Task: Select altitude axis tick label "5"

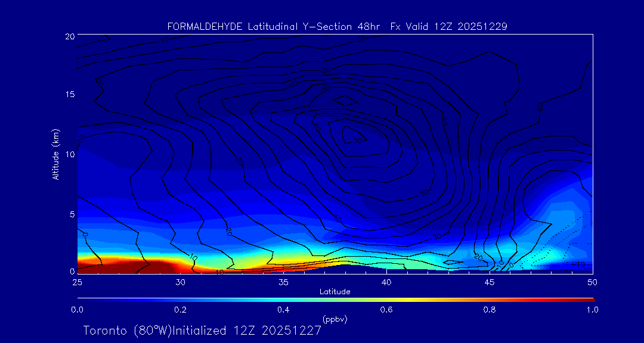Action: (x=72, y=214)
